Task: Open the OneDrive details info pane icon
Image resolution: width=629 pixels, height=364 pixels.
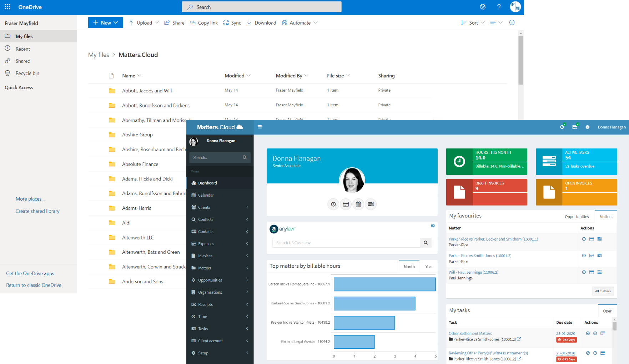Action: (x=512, y=22)
